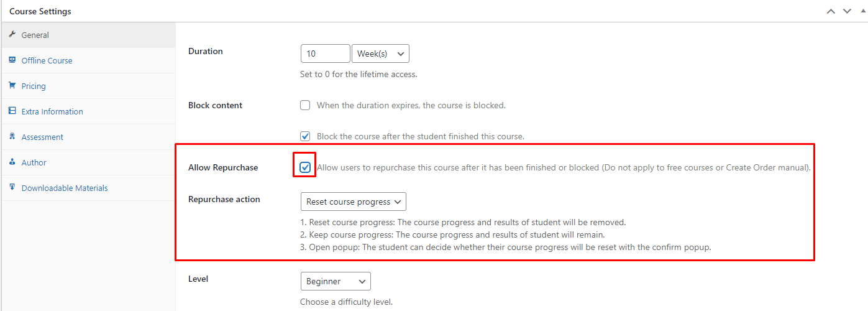Screen dimensions: 868x311
Task: Click the Extra Information panel icon
Action: point(12,111)
